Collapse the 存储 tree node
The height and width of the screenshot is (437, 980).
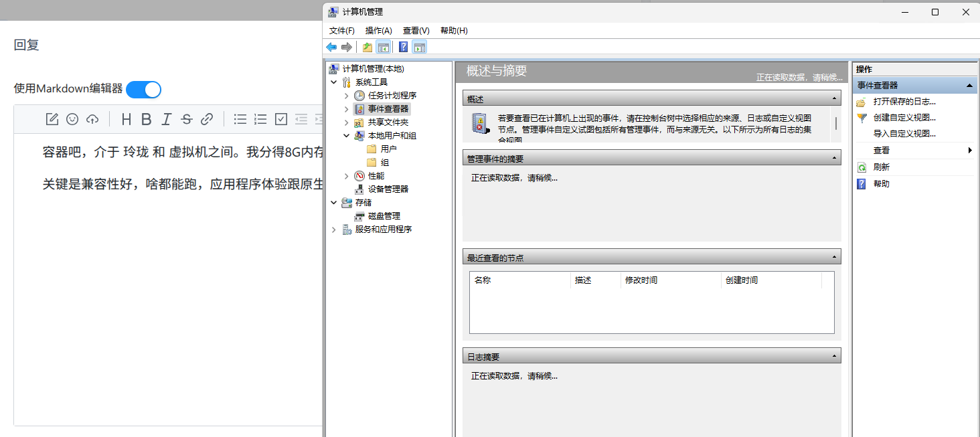click(334, 202)
